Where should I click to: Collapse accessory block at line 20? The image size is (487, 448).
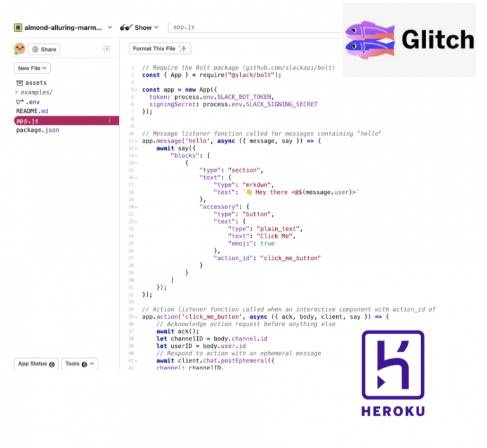(x=136, y=207)
